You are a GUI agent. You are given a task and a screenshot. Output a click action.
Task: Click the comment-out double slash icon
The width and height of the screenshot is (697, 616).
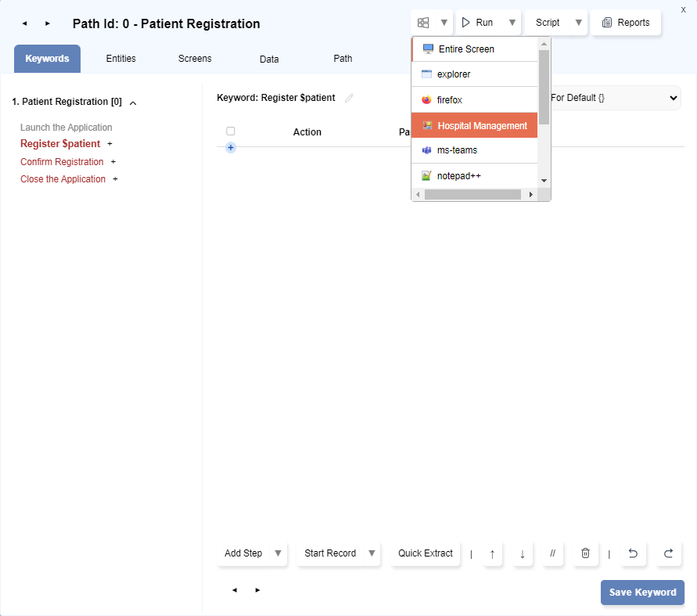(552, 553)
